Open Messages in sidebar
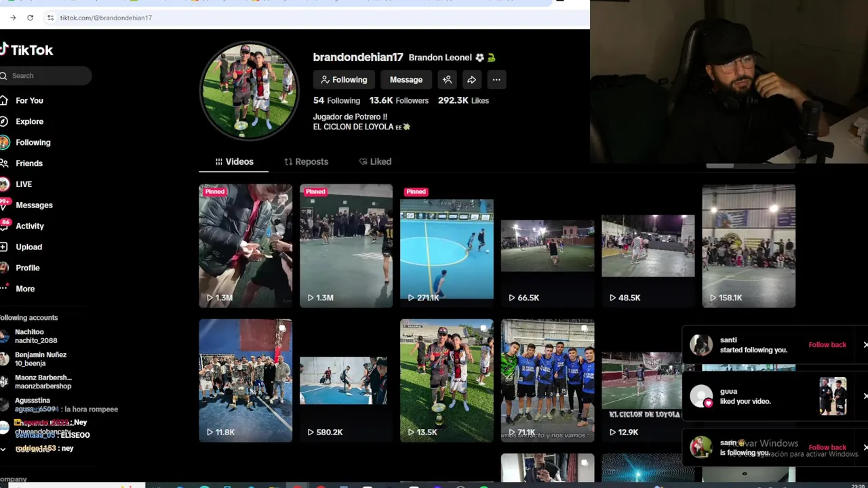Image resolution: width=868 pixels, height=488 pixels. pyautogui.click(x=34, y=205)
